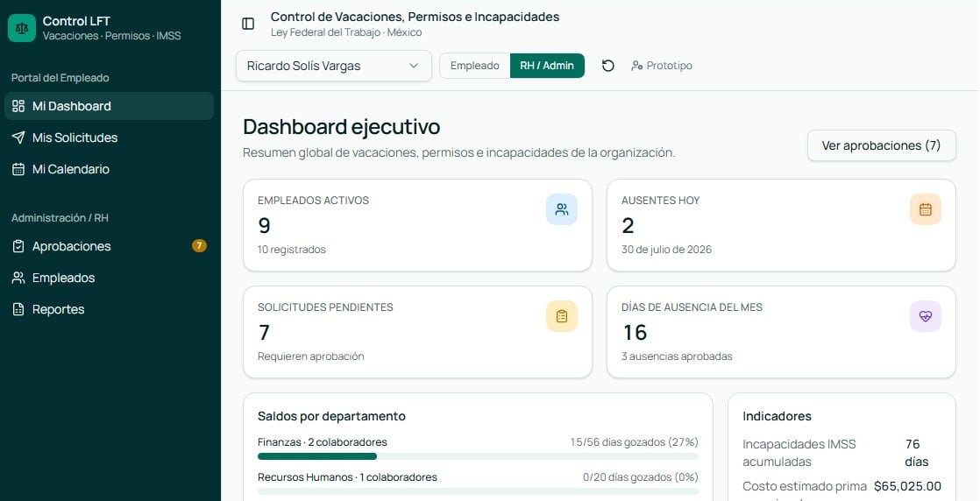This screenshot has height=501, width=980.
Task: Click the reset refresh icon
Action: (x=608, y=66)
